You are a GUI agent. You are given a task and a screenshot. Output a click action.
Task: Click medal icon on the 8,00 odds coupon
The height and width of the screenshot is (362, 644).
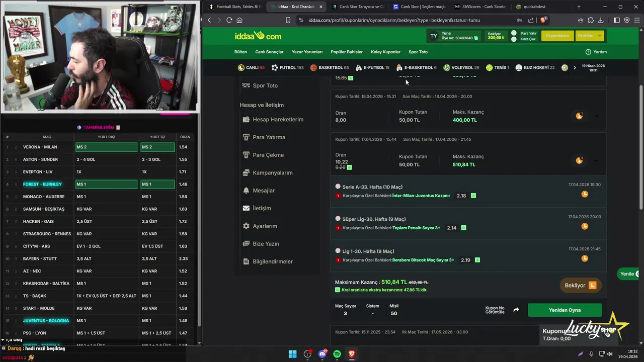[579, 116]
